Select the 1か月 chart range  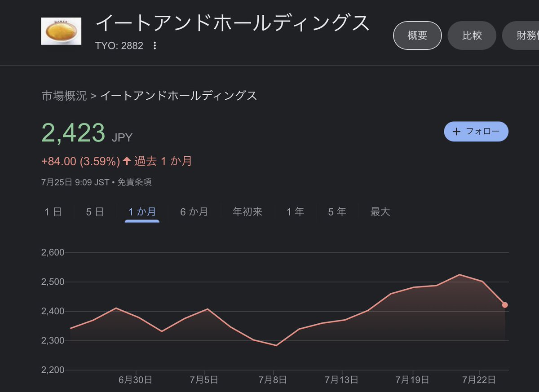coord(142,212)
